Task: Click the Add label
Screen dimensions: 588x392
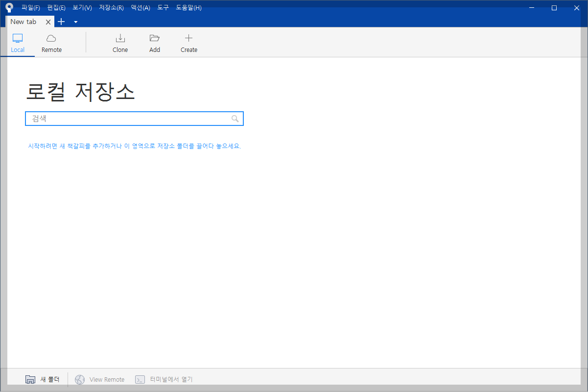Action: (x=155, y=50)
